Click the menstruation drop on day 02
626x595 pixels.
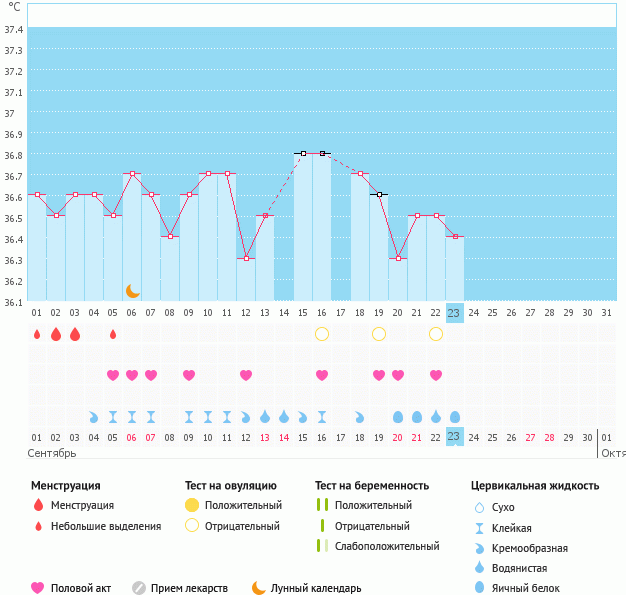pos(56,334)
